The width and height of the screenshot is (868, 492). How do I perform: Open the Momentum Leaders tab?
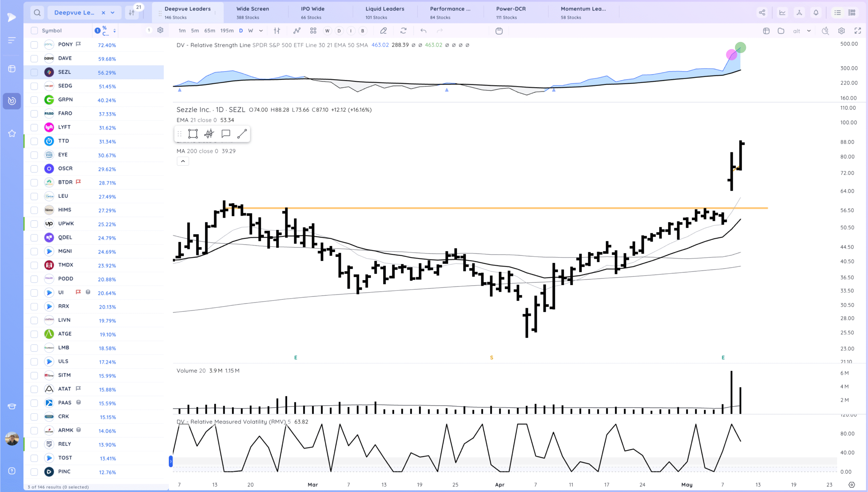click(x=583, y=13)
